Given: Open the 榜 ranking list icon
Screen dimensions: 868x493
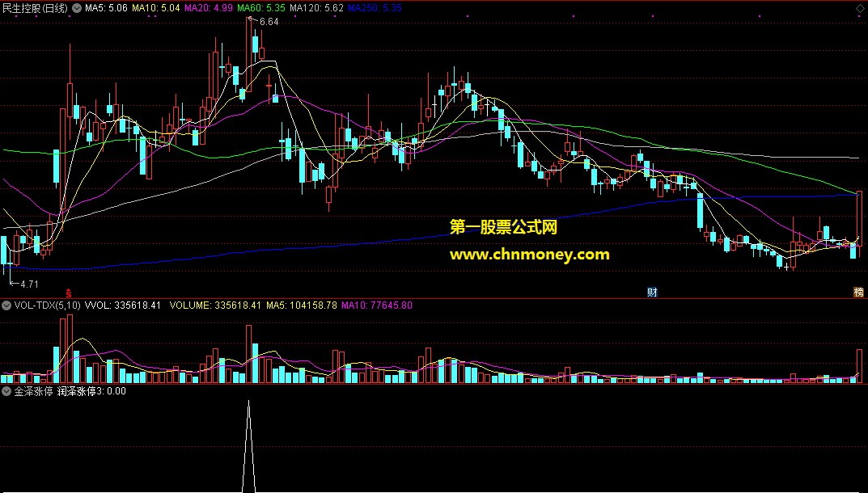Looking at the screenshot, I should point(858,292).
